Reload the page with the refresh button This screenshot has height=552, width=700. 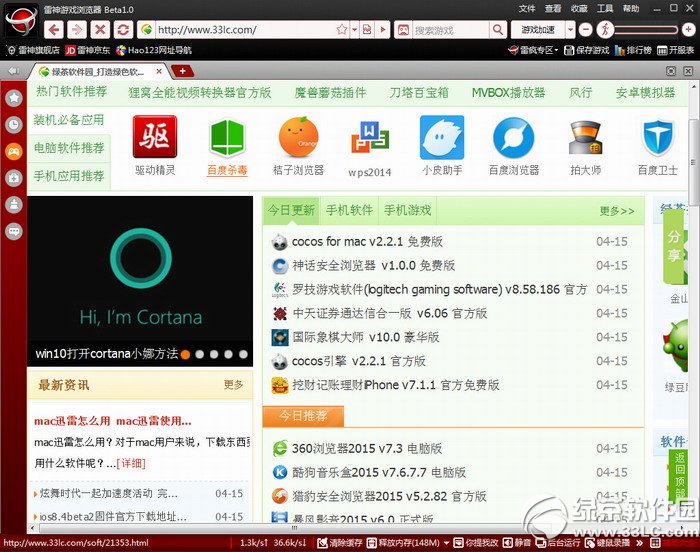(x=123, y=30)
